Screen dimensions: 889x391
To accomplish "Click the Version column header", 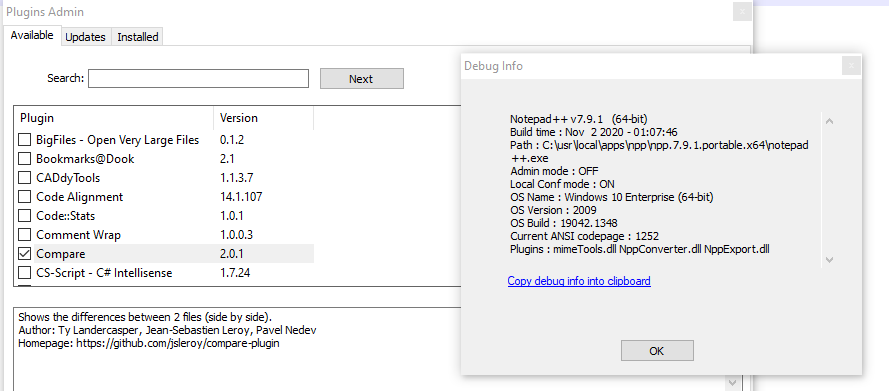I will (x=263, y=118).
